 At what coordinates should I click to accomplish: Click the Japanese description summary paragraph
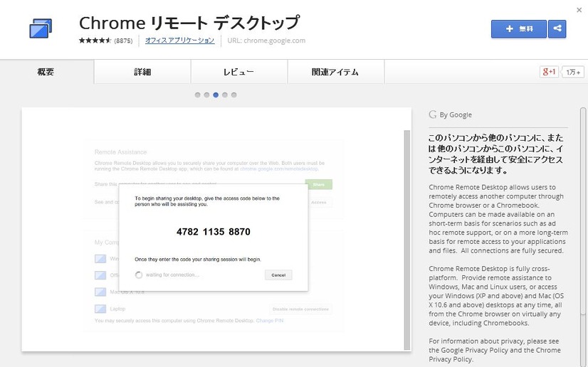pos(495,154)
